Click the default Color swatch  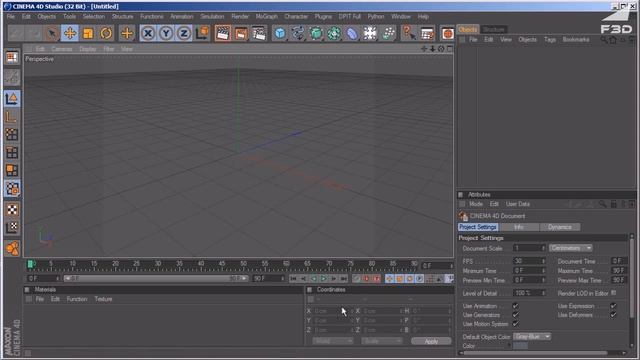coord(520,346)
